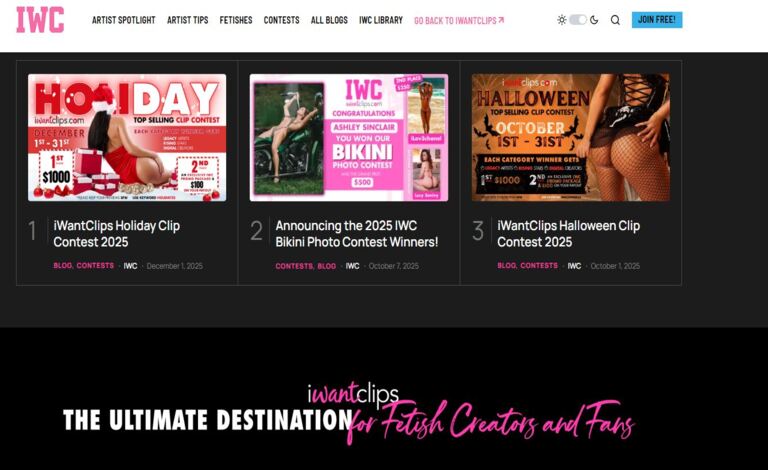
Task: Click the iwantclips Ultimate Destination footer banner
Action: [349, 414]
